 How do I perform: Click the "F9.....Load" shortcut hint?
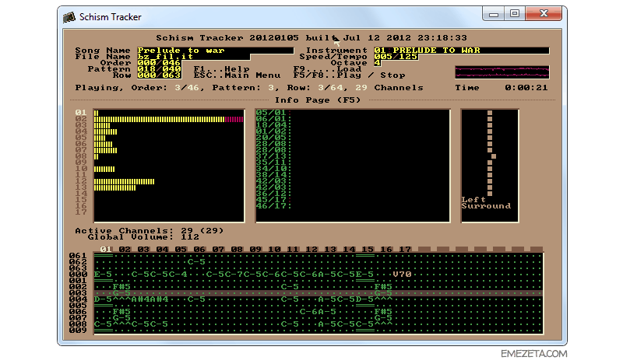point(327,69)
